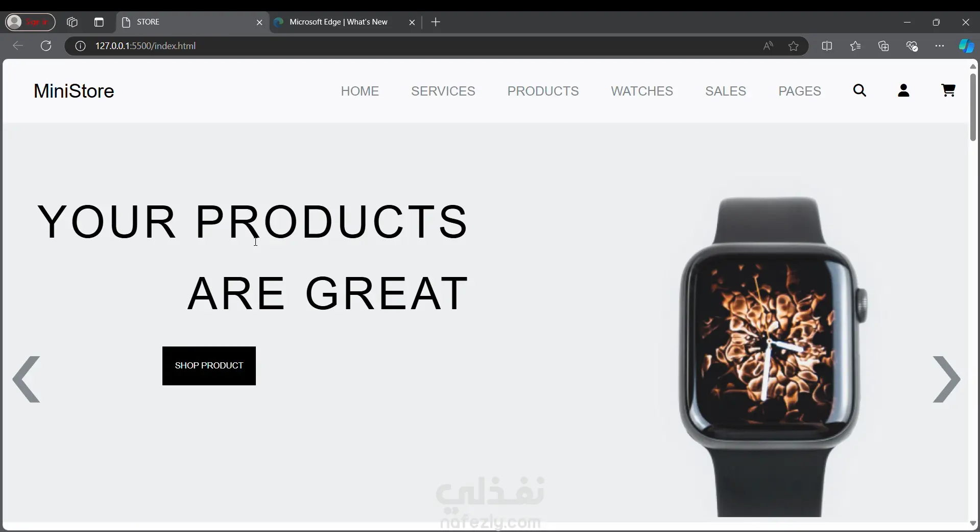Open Settings and more ellipsis menu
This screenshot has width=980, height=532.
[x=940, y=46]
